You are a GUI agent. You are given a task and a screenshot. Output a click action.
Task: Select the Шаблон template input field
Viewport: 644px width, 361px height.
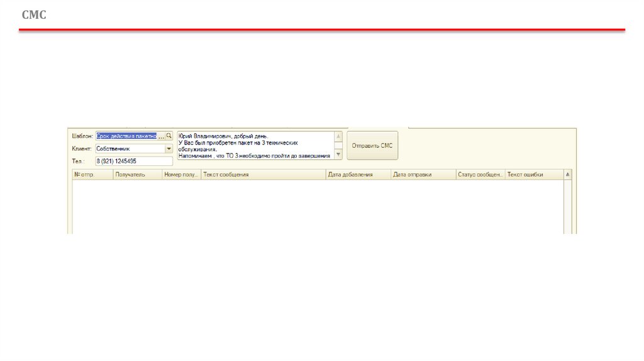click(x=126, y=136)
